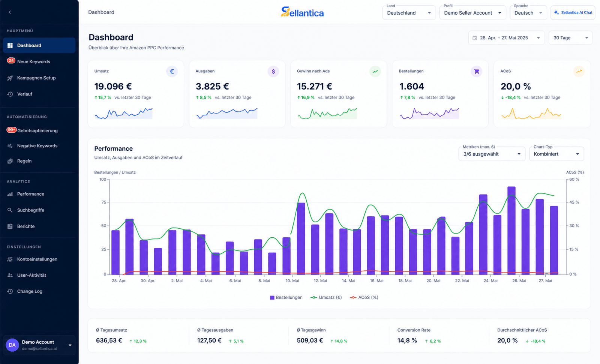Click the dollar icon on Ausgaben card
This screenshot has height=364, width=600.
tap(273, 71)
